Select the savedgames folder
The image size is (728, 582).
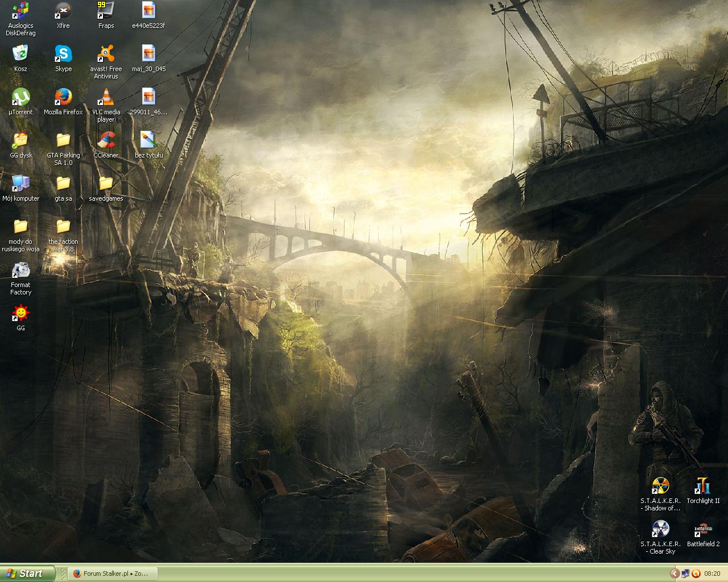(x=106, y=188)
